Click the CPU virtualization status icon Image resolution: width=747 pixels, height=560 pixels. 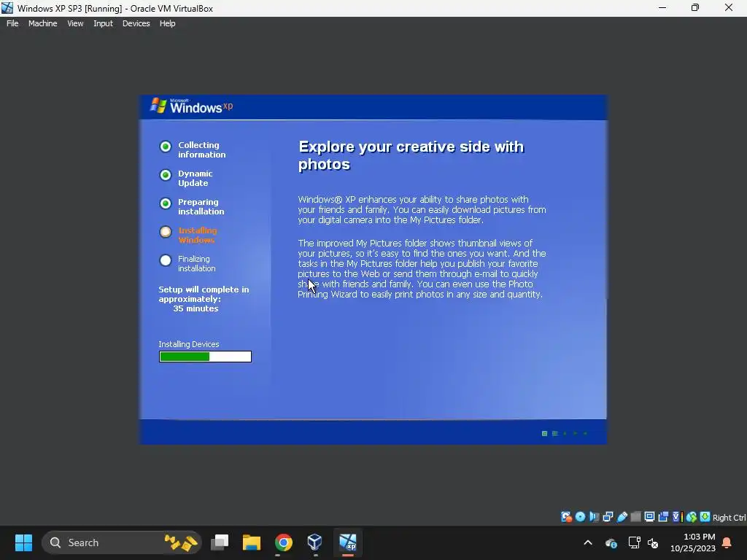click(677, 517)
